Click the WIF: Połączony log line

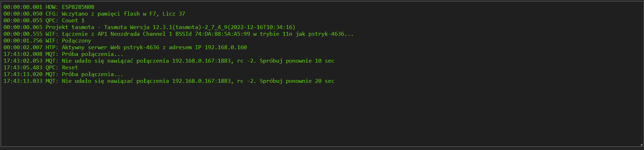(x=47, y=40)
